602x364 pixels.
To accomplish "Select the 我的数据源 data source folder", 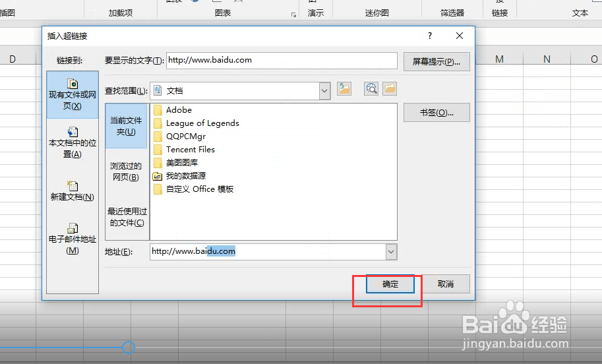I will click(x=179, y=176).
